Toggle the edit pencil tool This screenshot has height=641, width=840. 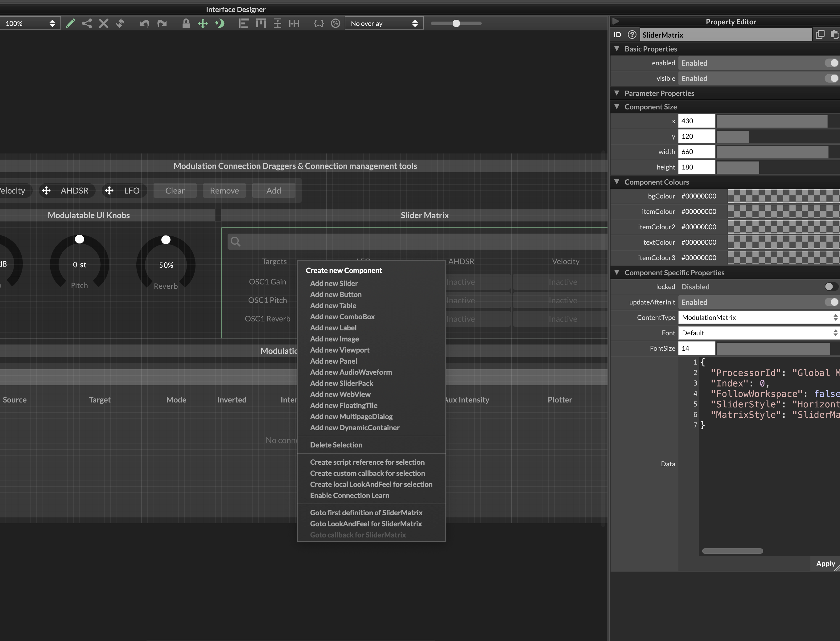pyautogui.click(x=70, y=23)
